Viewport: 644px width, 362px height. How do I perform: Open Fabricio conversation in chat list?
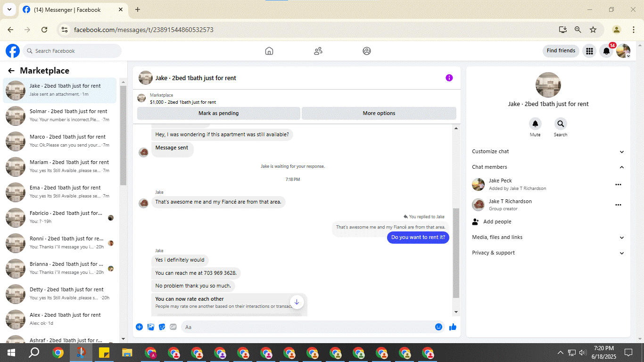point(60,217)
